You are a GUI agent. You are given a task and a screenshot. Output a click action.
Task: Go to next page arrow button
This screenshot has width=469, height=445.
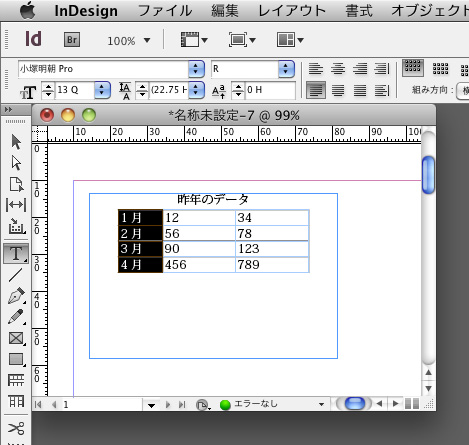(x=168, y=404)
